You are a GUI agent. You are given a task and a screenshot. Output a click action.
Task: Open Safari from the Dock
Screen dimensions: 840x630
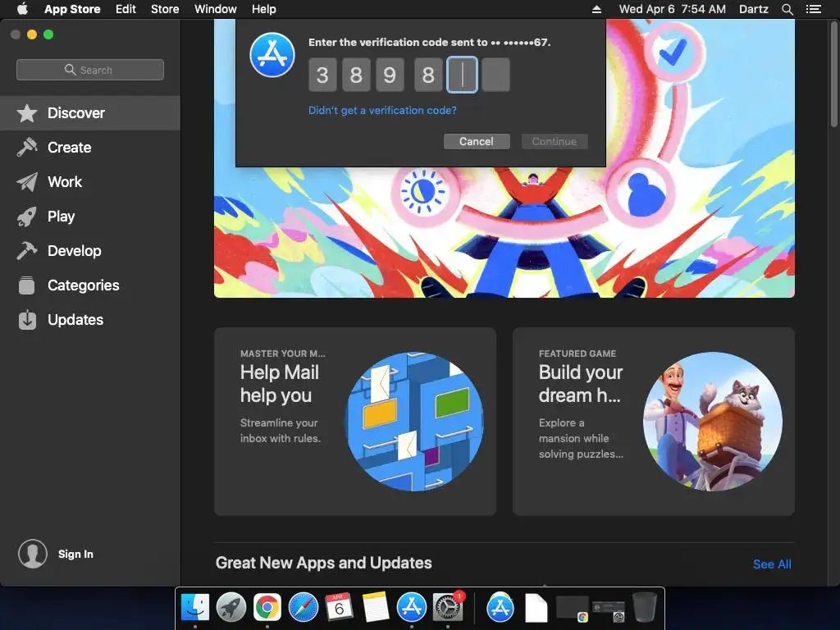coord(304,608)
